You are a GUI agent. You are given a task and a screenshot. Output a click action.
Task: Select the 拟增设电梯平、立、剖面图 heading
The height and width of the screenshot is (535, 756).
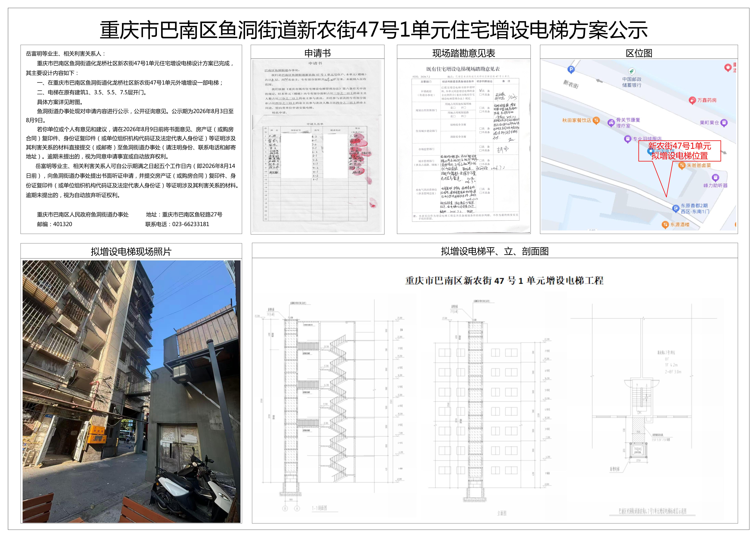pos(495,251)
